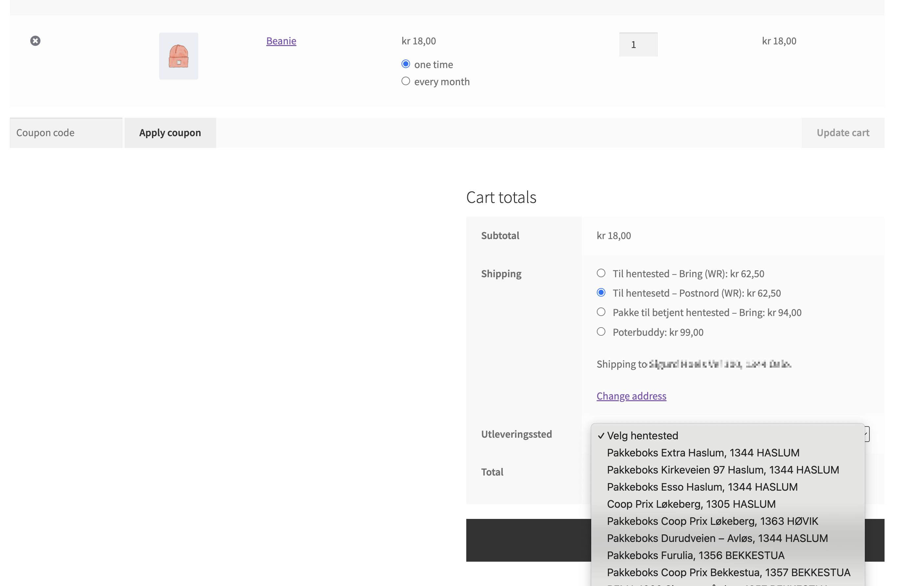Viewport: 924px width, 586px height.
Task: Apply the coupon code
Action: click(x=170, y=133)
